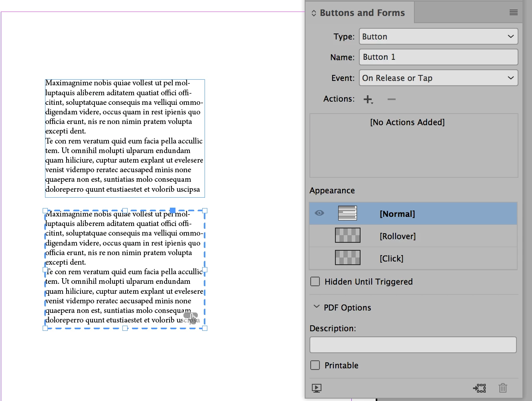Collapse the PDF Options section
Screen dimensions: 532x401
point(317,307)
